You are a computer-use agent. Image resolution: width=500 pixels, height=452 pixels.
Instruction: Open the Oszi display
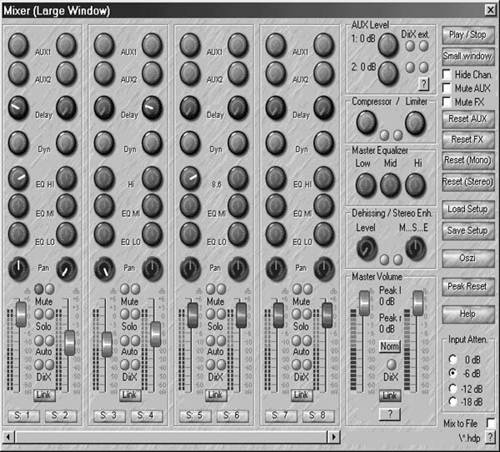coord(468,258)
